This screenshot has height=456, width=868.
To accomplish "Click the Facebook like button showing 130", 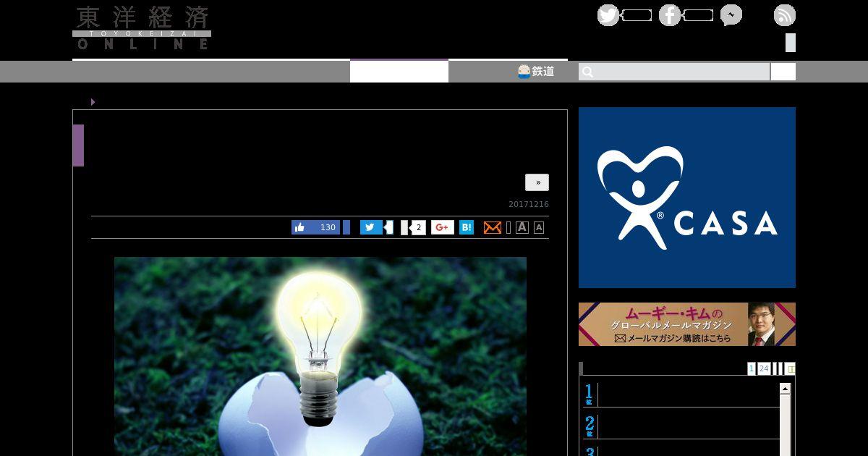I will click(x=315, y=227).
